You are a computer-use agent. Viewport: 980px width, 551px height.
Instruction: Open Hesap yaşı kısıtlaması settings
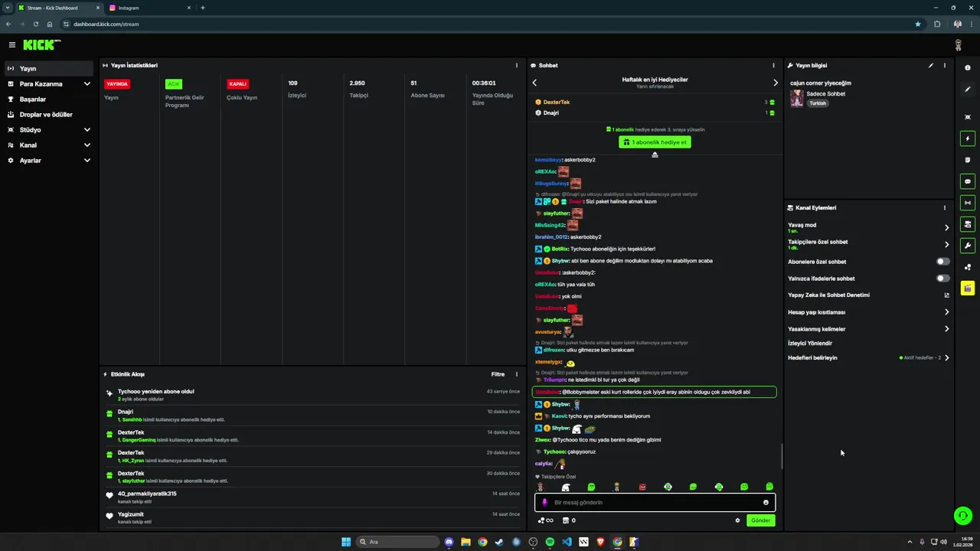click(x=869, y=312)
